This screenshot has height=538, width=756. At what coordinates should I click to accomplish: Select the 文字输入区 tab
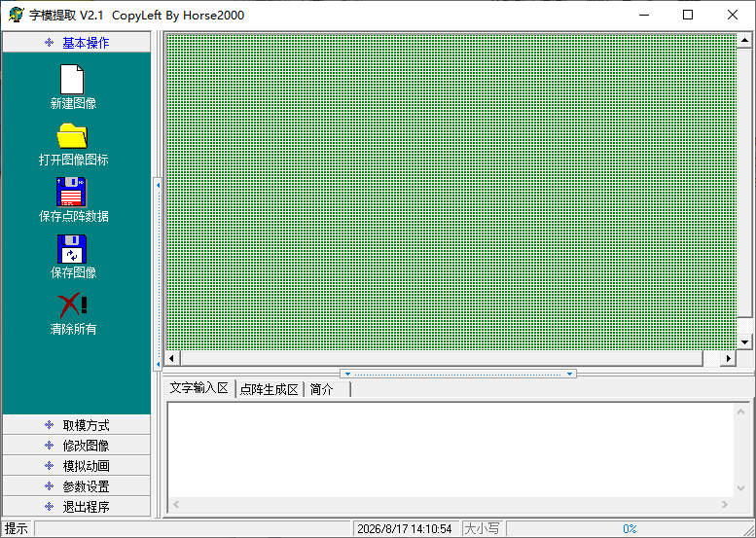click(199, 388)
